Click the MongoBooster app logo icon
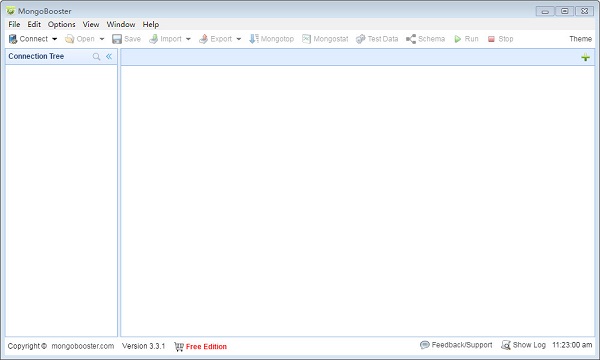This screenshot has width=600, height=360. point(11,10)
